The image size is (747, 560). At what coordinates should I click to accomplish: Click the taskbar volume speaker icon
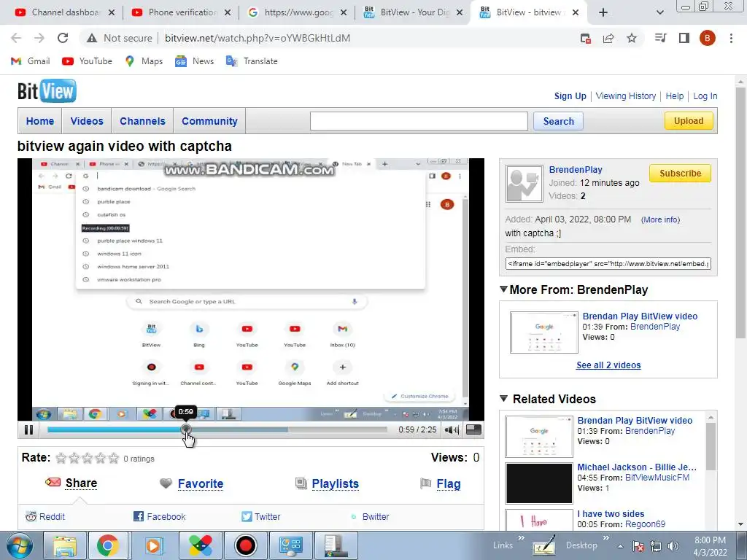point(673,546)
